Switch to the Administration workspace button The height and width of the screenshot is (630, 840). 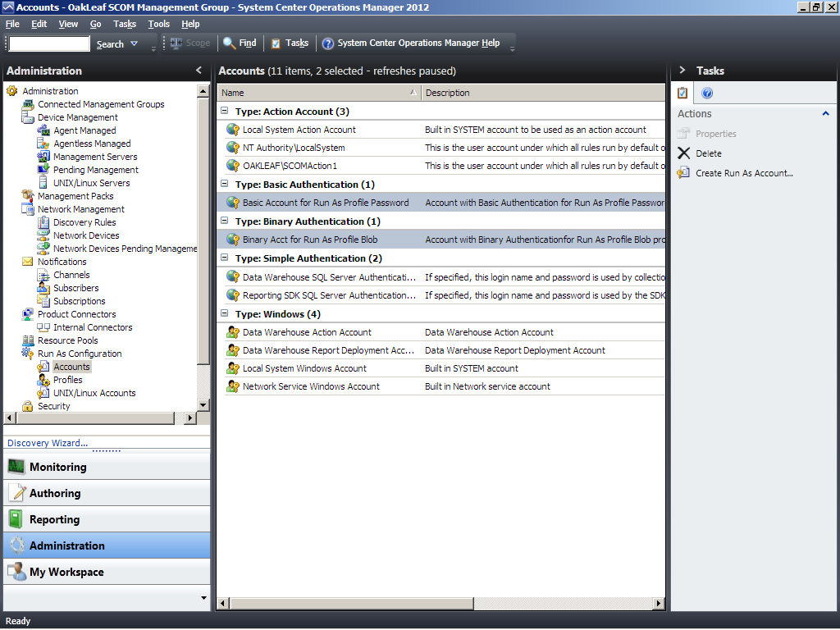pos(107,546)
